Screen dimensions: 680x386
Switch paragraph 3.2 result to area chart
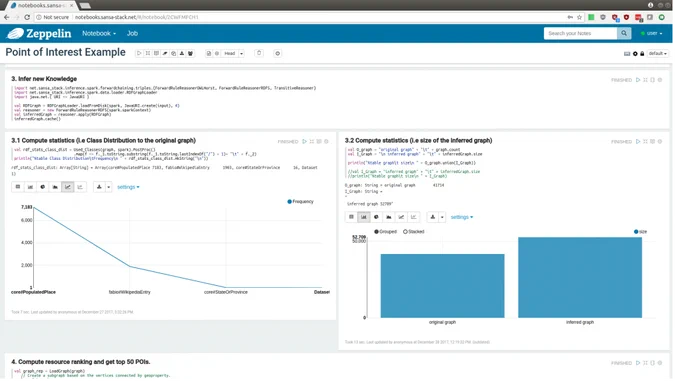click(x=389, y=217)
